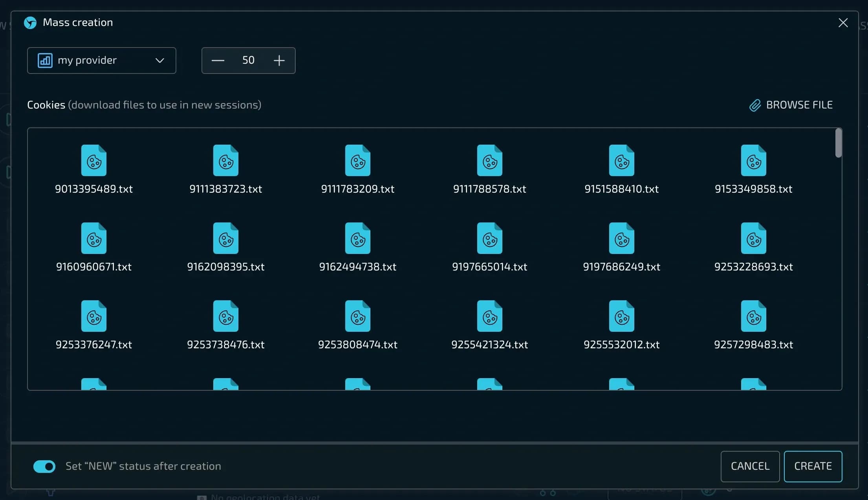
Task: Increase the session count with the plus button
Action: click(279, 61)
